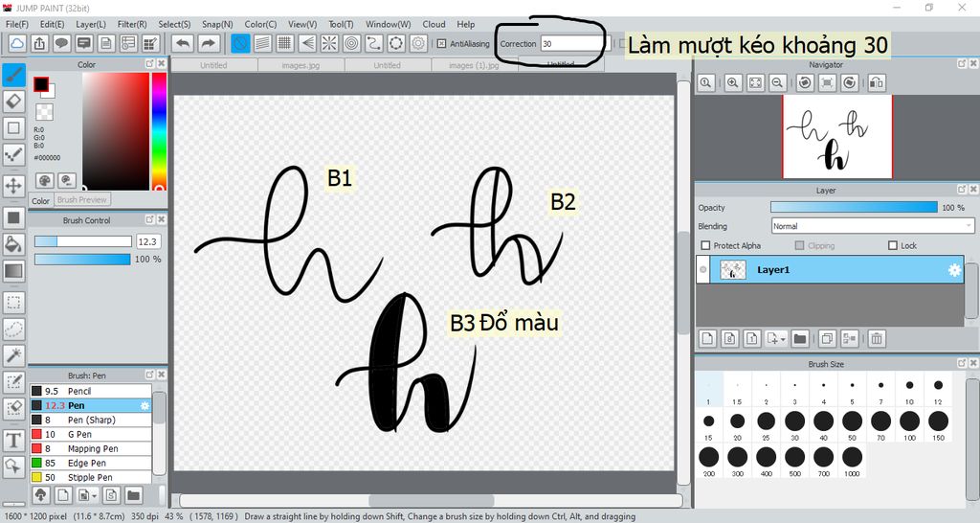The image size is (980, 523).
Task: Select the G Pen brush
Action: [91, 434]
